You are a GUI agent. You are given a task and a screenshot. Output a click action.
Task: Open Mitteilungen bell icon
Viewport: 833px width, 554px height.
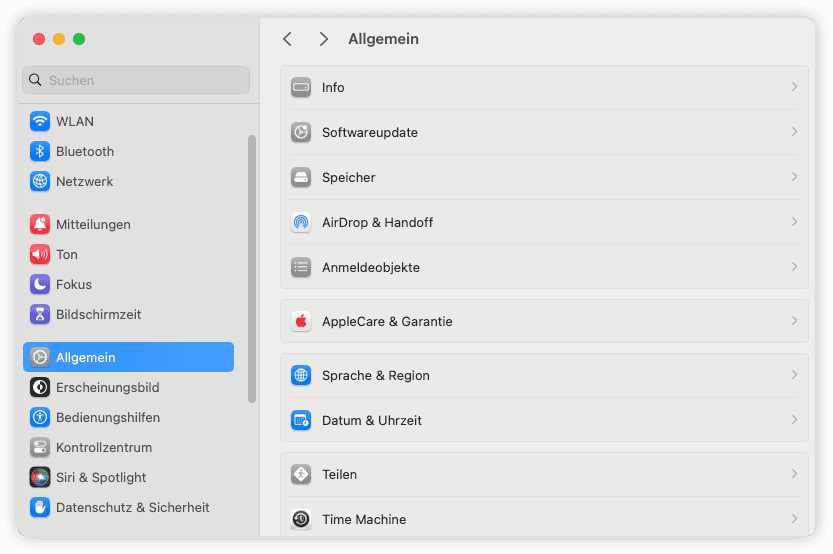(x=40, y=225)
